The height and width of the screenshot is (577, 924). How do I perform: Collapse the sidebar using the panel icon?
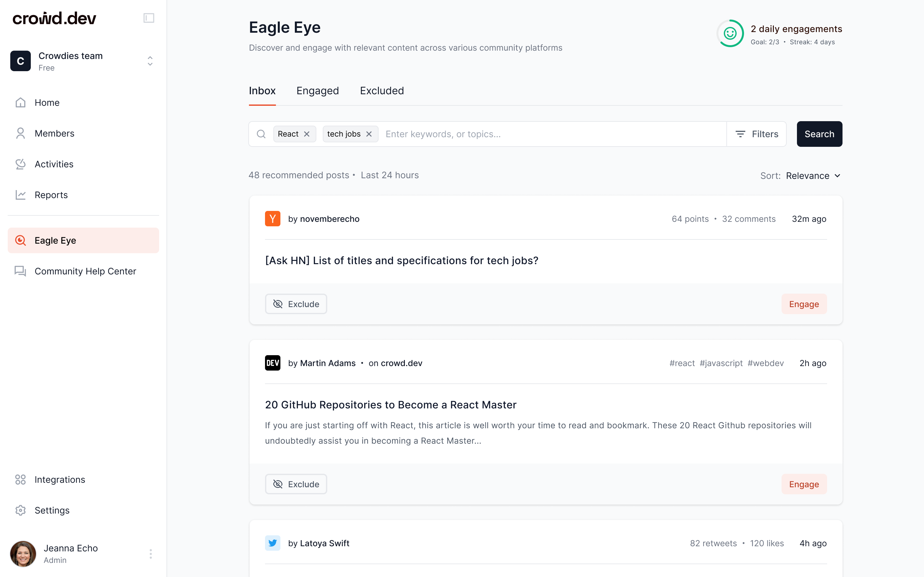[x=149, y=18]
